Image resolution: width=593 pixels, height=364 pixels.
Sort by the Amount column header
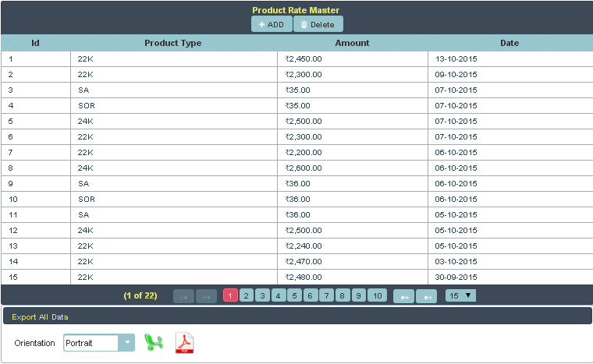tap(352, 43)
